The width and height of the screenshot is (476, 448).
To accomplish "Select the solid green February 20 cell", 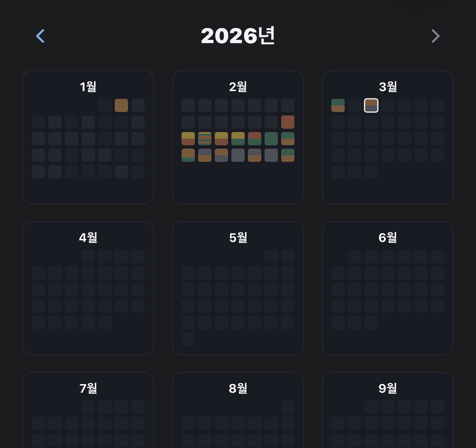I will click(271, 139).
